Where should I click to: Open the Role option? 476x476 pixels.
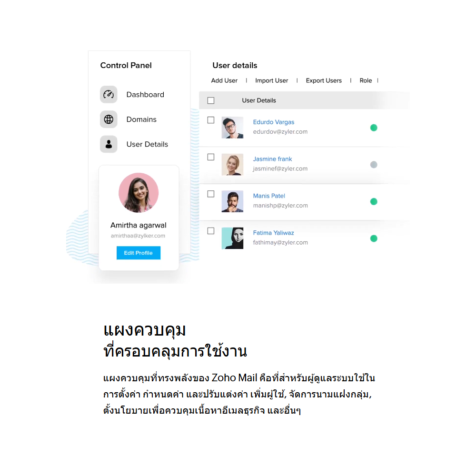(366, 80)
